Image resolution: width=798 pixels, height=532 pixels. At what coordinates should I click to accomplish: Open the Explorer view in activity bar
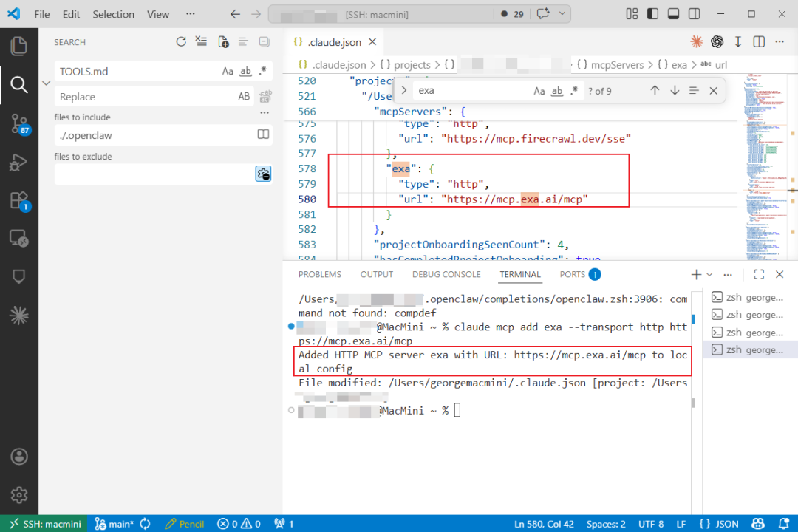(18, 47)
